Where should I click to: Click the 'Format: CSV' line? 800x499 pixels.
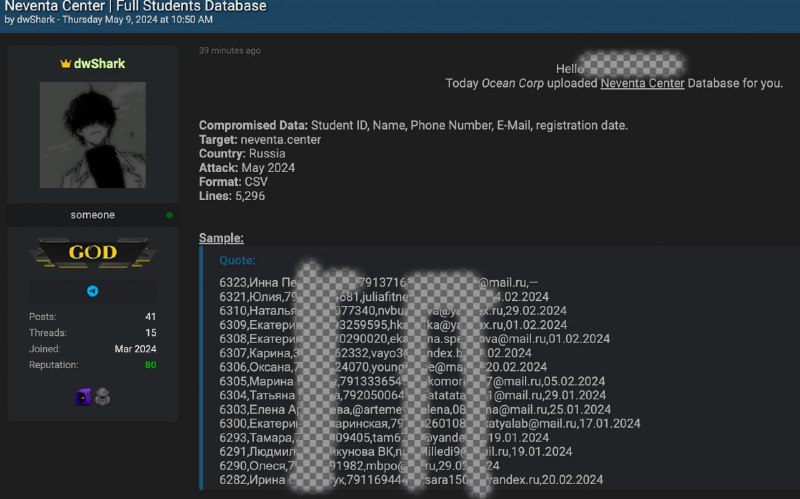233,182
